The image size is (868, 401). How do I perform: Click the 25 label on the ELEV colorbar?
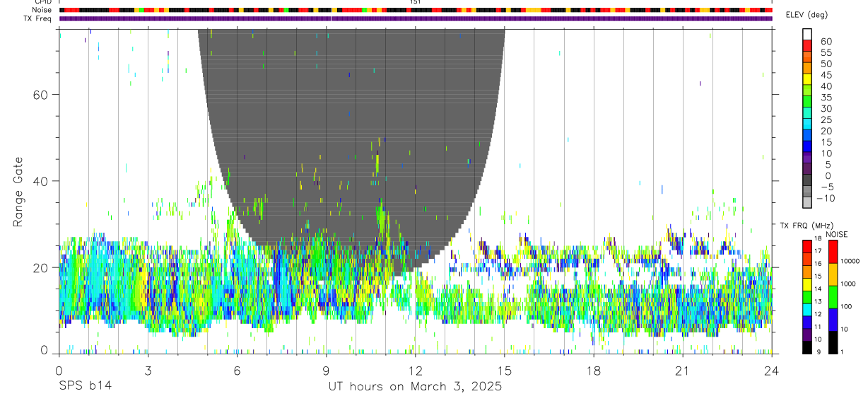click(x=826, y=120)
